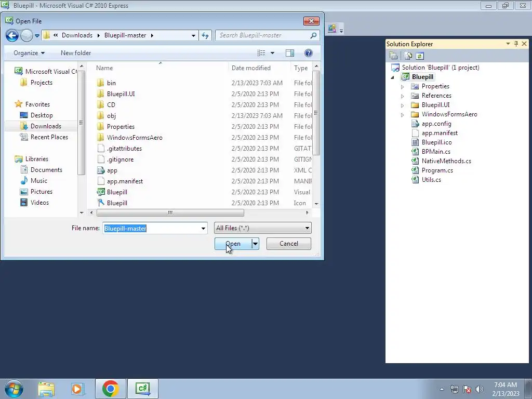Toggle auto-hide pin on Solution Explorer

(516, 44)
